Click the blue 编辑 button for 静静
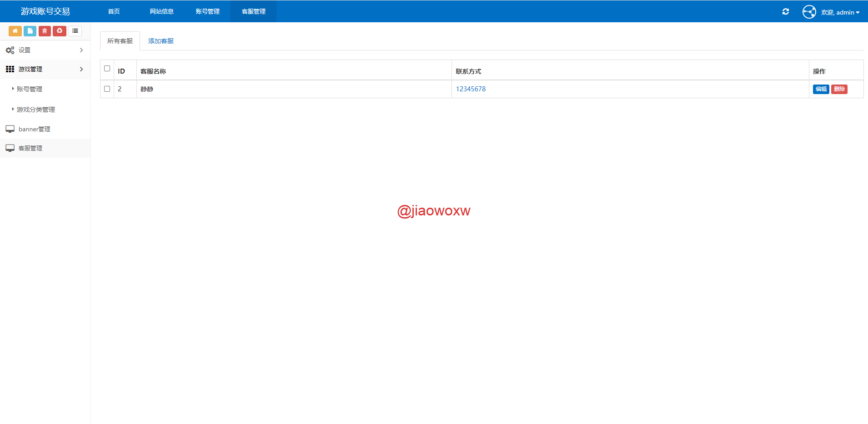The image size is (868, 424). [821, 89]
